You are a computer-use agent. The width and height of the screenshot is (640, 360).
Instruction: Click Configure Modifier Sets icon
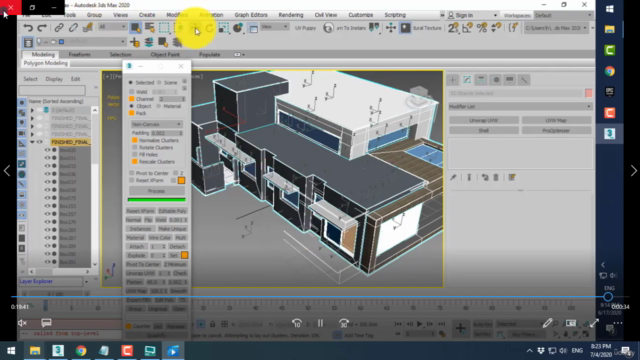click(512, 177)
